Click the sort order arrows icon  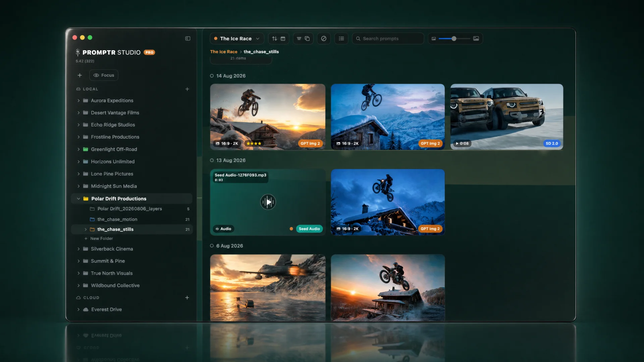click(x=274, y=39)
